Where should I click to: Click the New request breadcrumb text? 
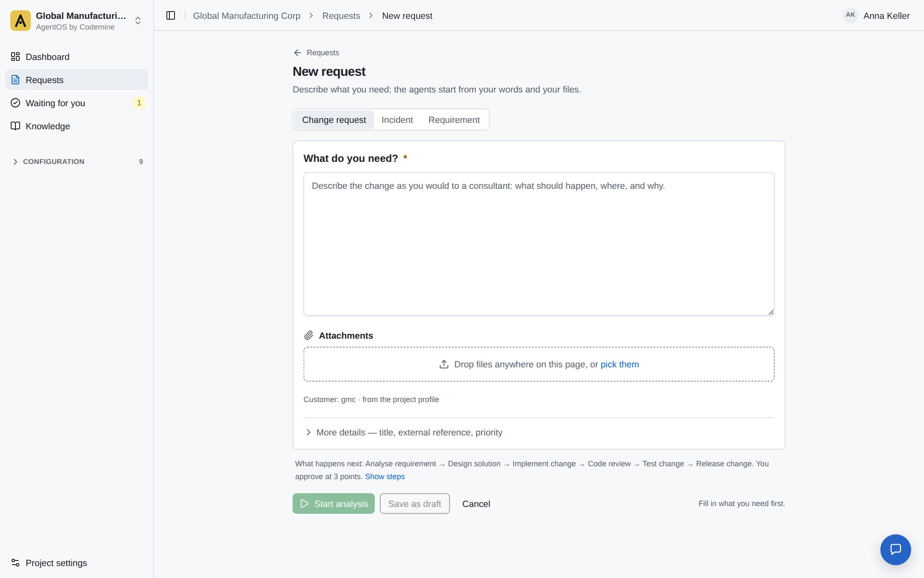pyautogui.click(x=407, y=16)
